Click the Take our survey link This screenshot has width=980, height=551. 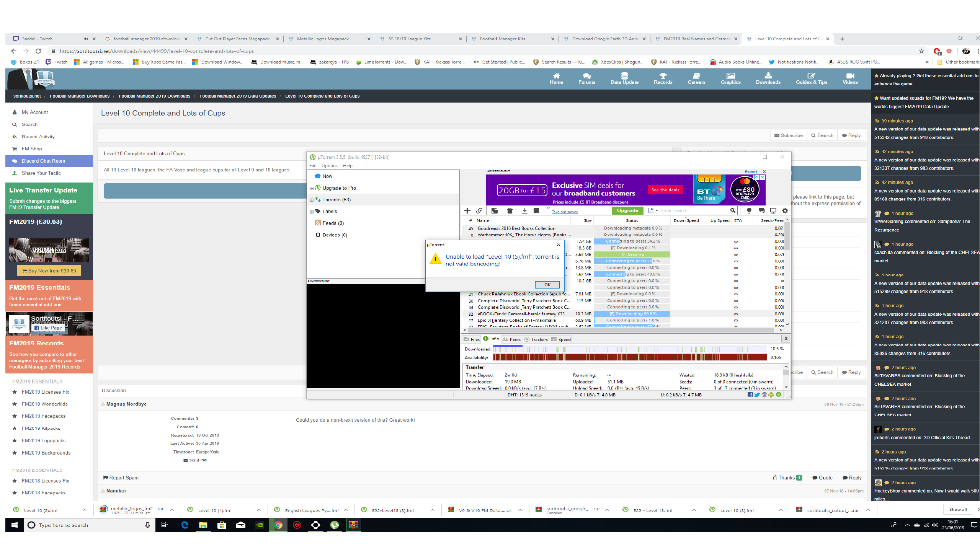(x=565, y=212)
